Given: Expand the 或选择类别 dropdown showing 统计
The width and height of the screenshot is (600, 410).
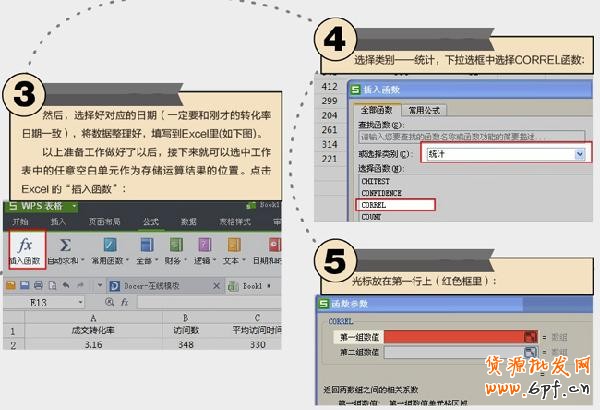Looking at the screenshot, I should pos(579,154).
